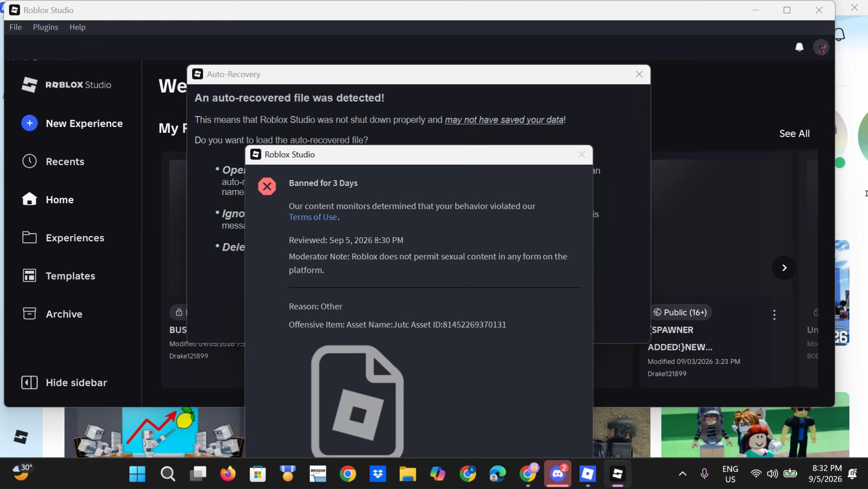The image size is (868, 489).
Task: Open the Windows notification center icon
Action: (x=853, y=474)
